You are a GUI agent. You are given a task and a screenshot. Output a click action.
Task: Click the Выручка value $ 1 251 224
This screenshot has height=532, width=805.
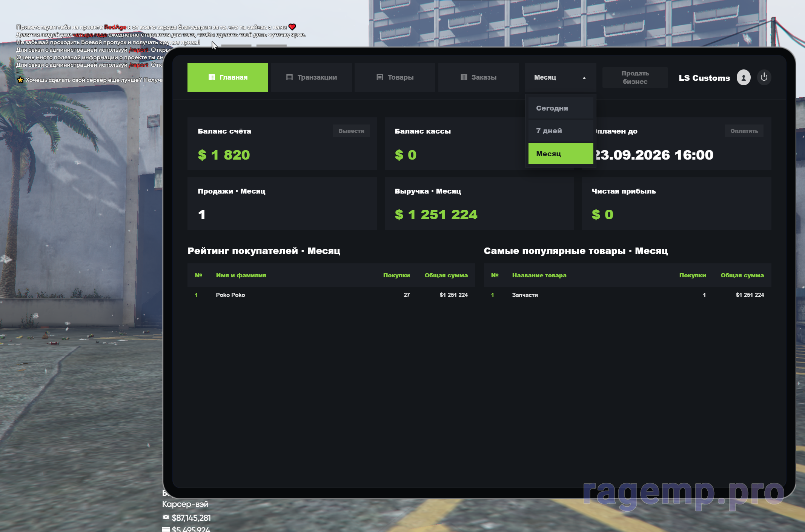coord(436,215)
